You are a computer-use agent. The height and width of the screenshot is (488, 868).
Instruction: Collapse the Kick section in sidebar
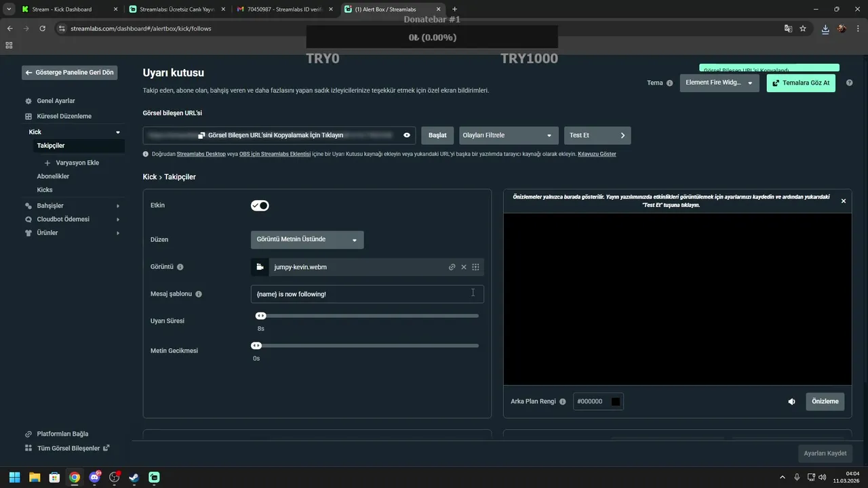coord(118,132)
